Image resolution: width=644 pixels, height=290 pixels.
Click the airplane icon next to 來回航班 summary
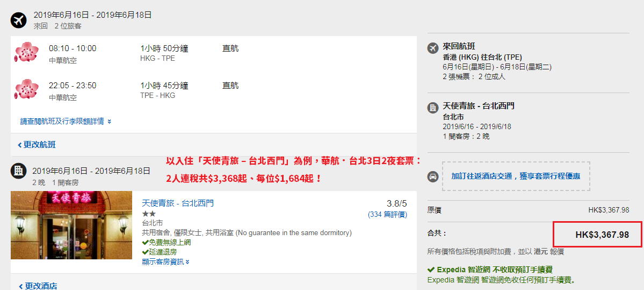(x=433, y=48)
